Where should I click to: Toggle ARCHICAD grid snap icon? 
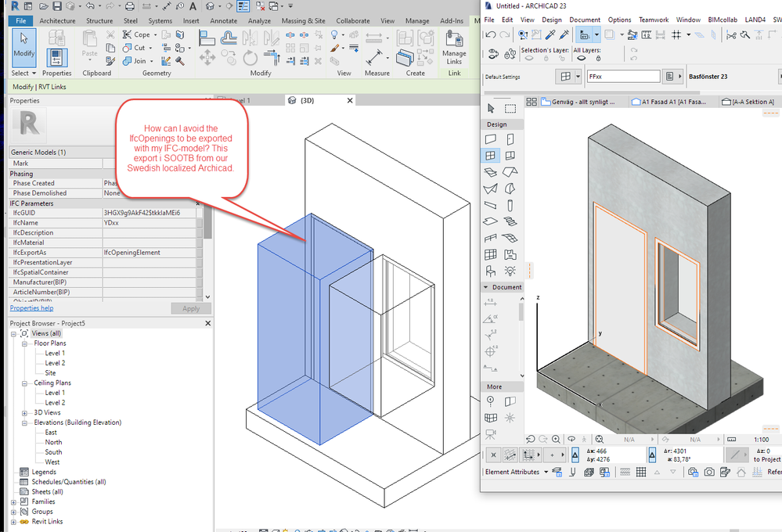pos(676,34)
